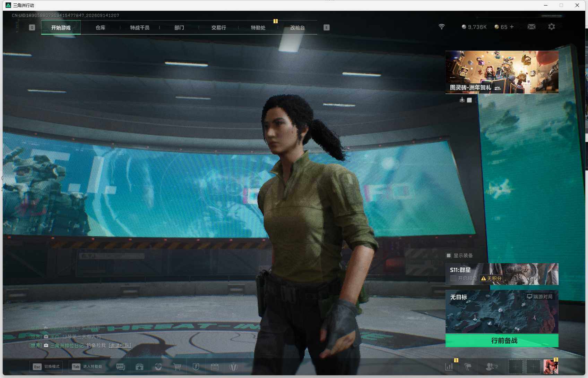Open the shopping cart store icon
The image size is (588, 378).
point(177,367)
